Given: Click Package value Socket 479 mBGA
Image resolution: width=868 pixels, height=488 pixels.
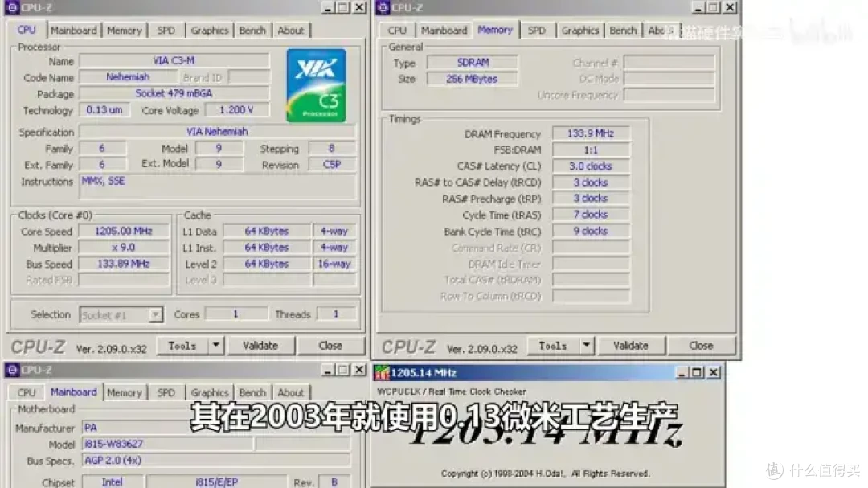Looking at the screenshot, I should pos(174,93).
